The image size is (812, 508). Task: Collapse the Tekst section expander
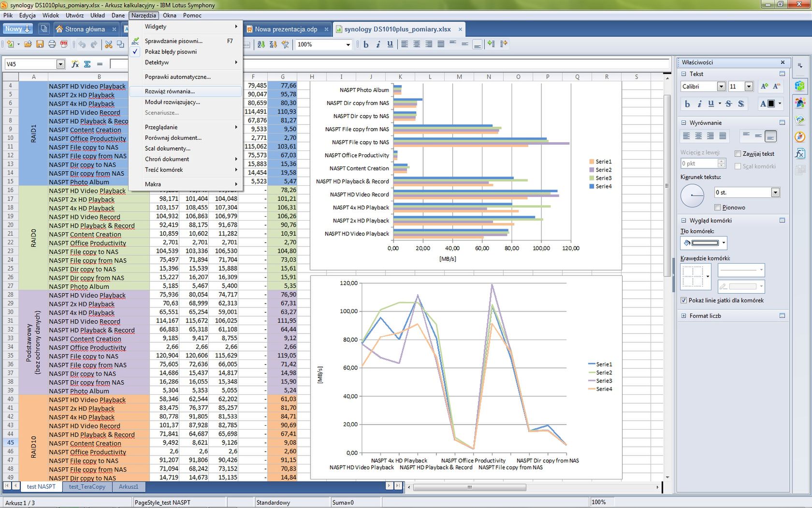pos(683,74)
